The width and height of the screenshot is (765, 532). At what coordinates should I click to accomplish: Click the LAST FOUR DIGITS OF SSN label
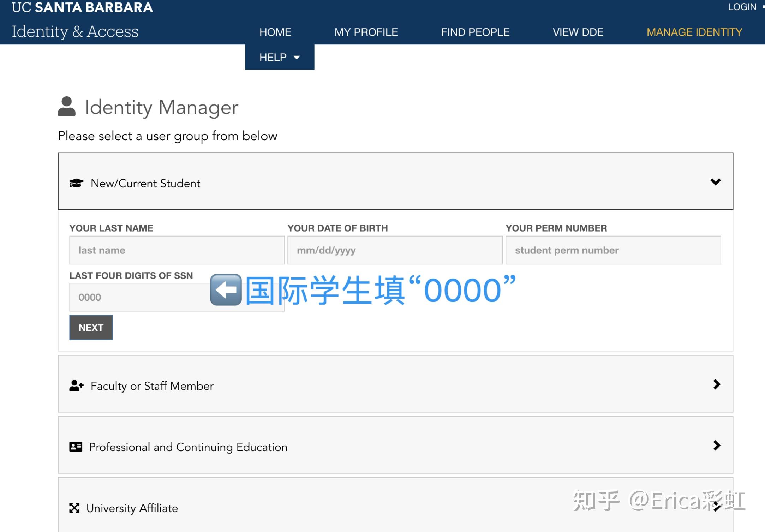131,275
